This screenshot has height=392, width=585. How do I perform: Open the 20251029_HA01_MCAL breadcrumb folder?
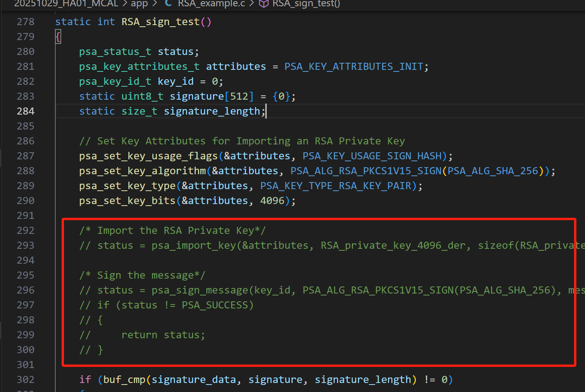[66, 4]
